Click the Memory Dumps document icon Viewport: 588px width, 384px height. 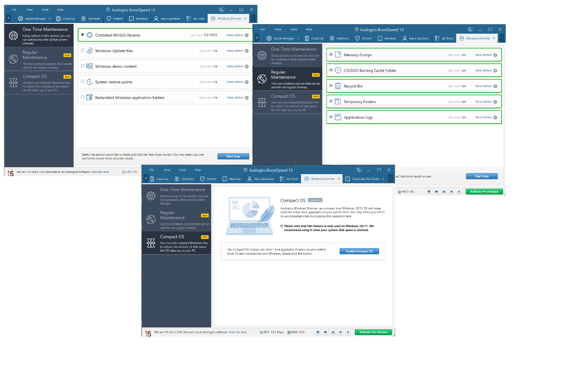(x=338, y=55)
